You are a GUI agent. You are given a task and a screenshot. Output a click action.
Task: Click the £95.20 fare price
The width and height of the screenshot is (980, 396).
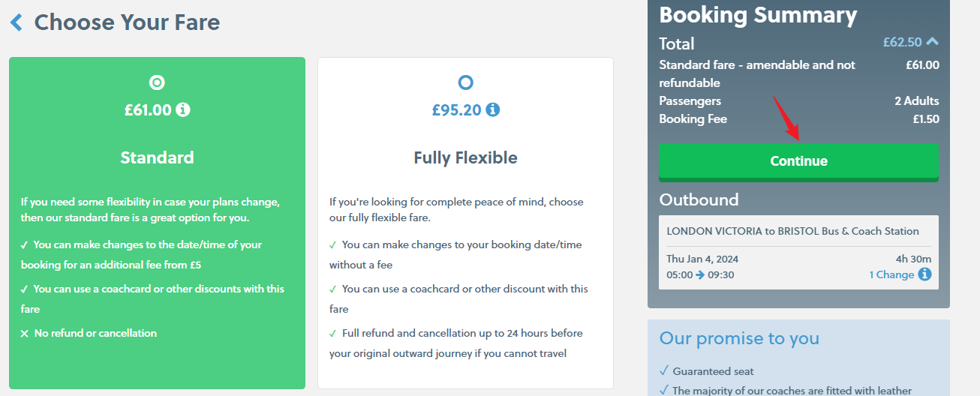pyautogui.click(x=456, y=110)
